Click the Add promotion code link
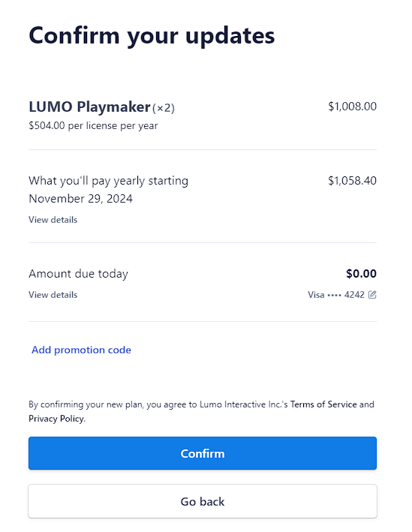Viewport: 412px width, 532px height. (x=81, y=350)
